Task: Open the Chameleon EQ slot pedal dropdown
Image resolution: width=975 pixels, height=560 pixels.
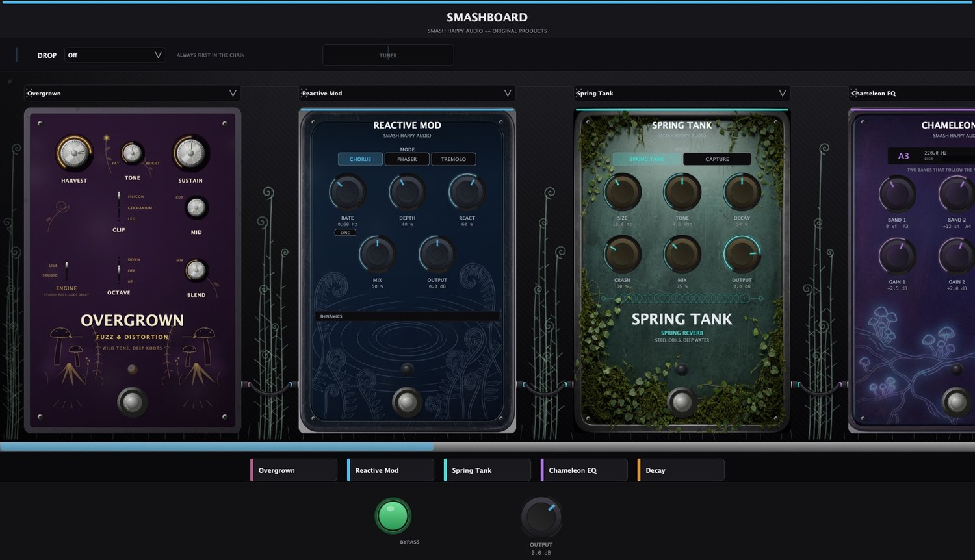Action: pyautogui.click(x=912, y=93)
